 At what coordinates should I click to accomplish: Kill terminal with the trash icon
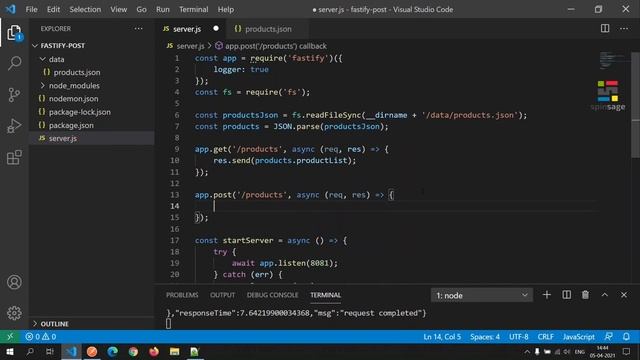(x=585, y=295)
